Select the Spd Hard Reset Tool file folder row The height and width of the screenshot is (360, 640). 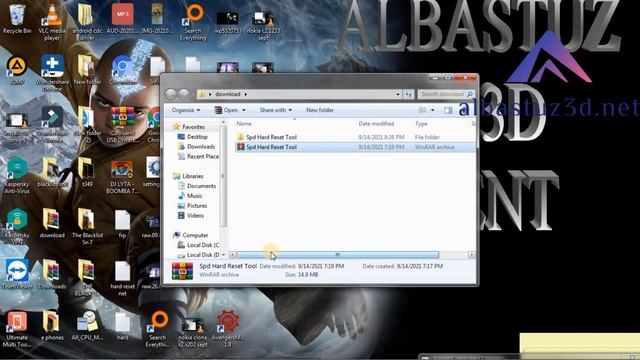[355, 137]
